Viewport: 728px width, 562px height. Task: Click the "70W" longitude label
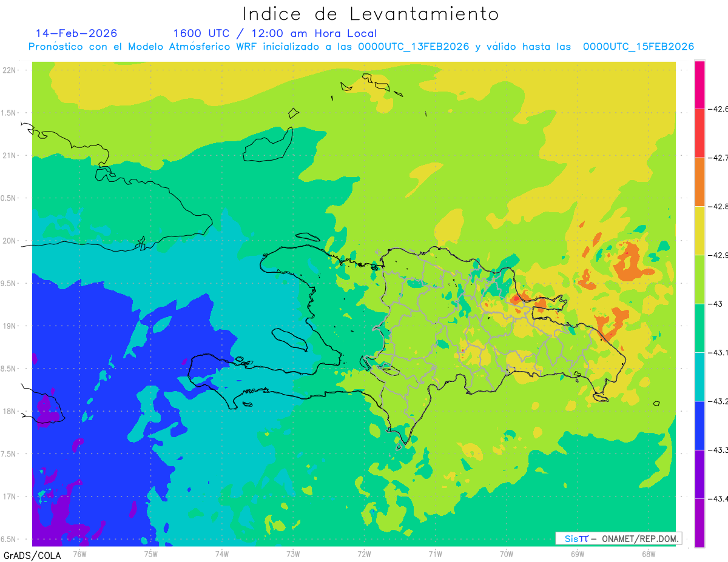(506, 554)
